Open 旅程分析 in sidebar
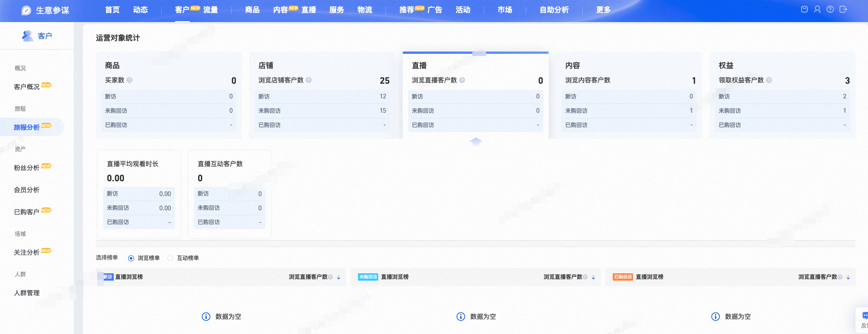Image resolution: width=868 pixels, height=334 pixels. point(27,127)
